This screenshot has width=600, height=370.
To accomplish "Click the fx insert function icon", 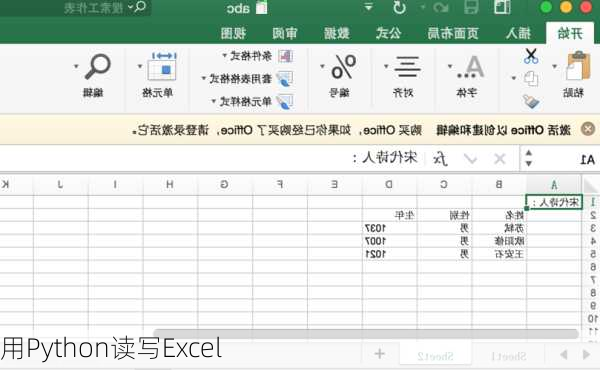I will (440, 158).
